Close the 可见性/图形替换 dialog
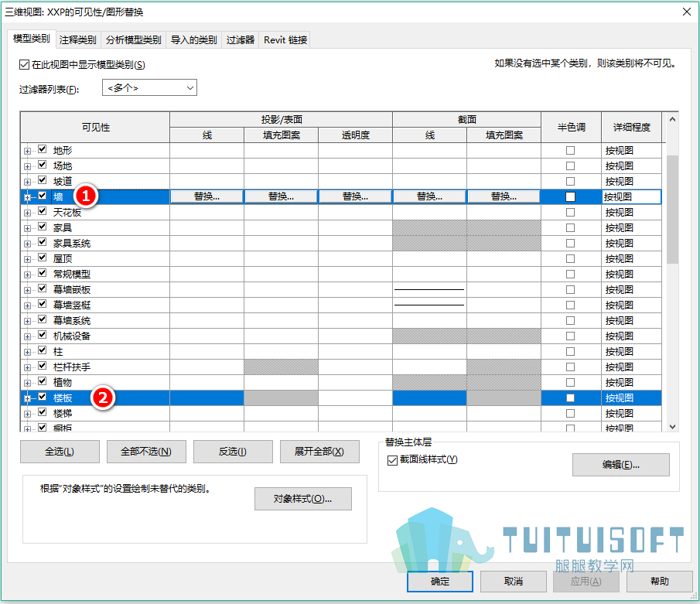Image resolution: width=700 pixels, height=604 pixels. pos(687,12)
